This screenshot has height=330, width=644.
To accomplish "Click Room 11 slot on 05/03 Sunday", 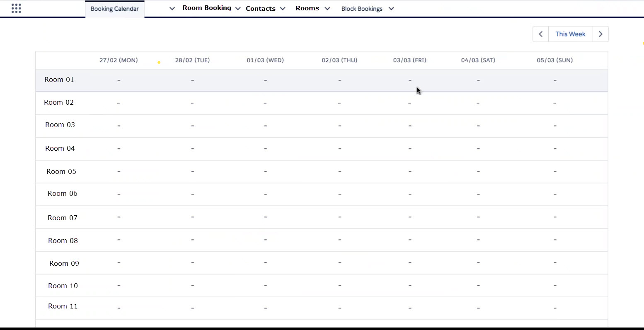I will (x=554, y=308).
